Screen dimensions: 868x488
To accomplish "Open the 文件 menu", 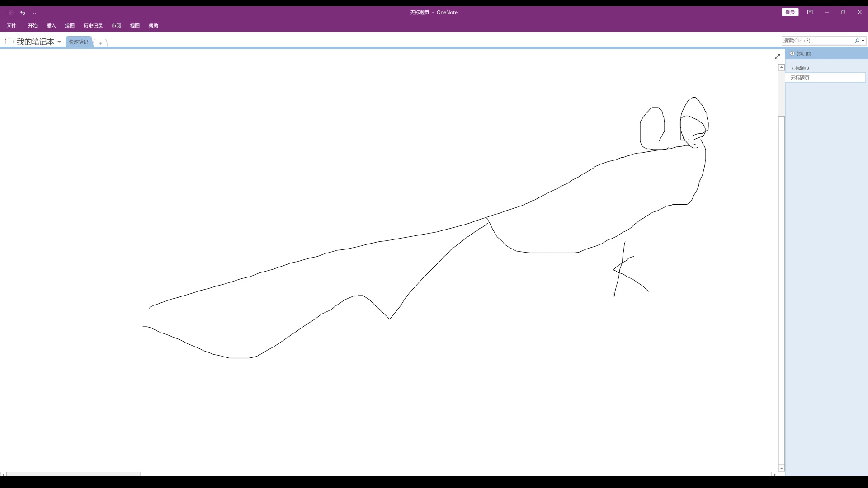I will 12,26.
